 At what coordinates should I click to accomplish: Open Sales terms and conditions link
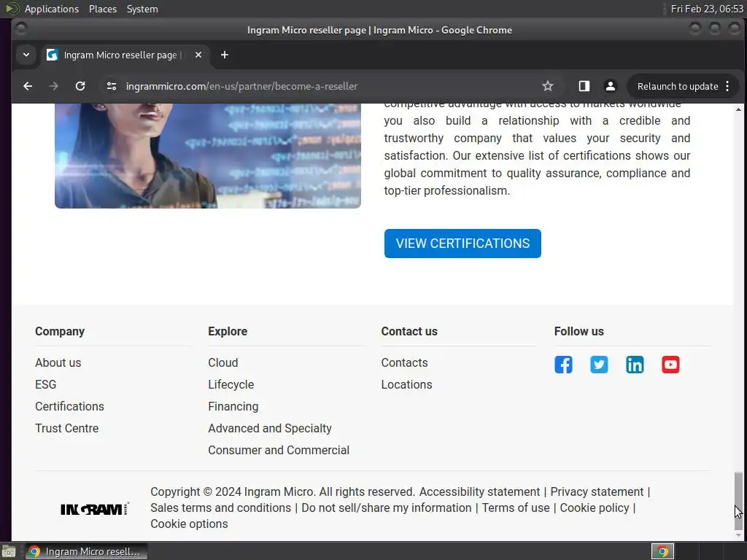point(220,508)
